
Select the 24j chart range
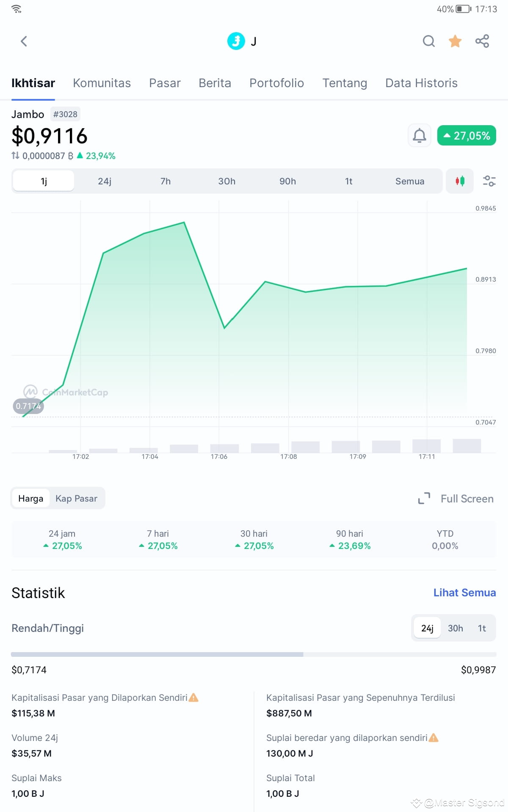(x=105, y=181)
